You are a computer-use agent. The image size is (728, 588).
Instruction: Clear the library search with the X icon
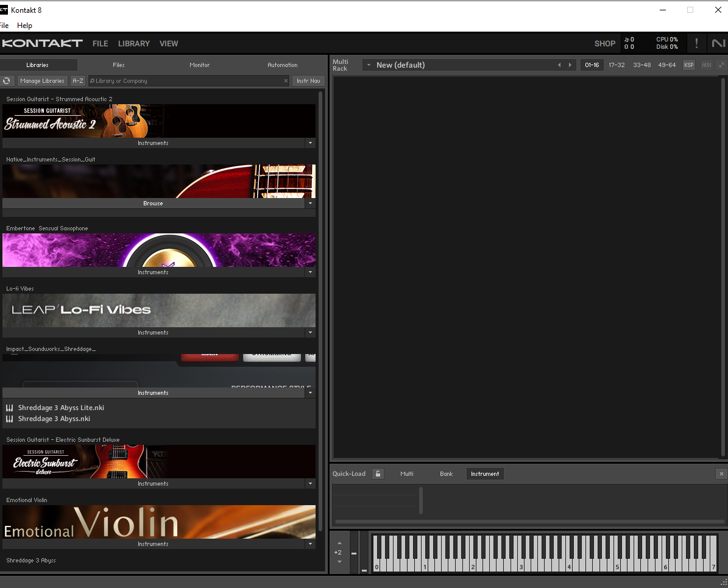coord(286,81)
